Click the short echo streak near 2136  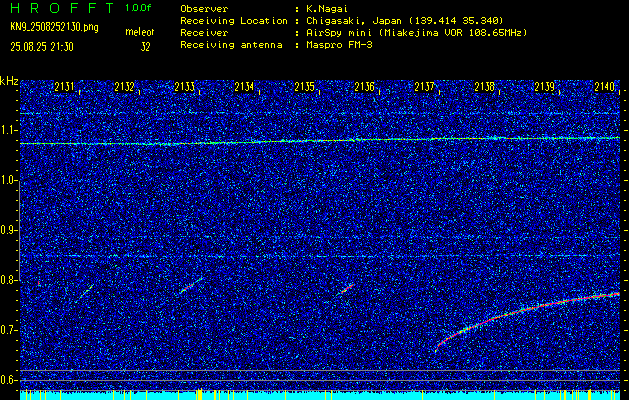tap(346, 289)
